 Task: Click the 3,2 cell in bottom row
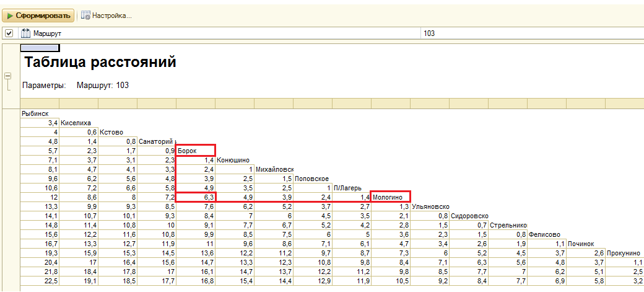[x=625, y=281]
